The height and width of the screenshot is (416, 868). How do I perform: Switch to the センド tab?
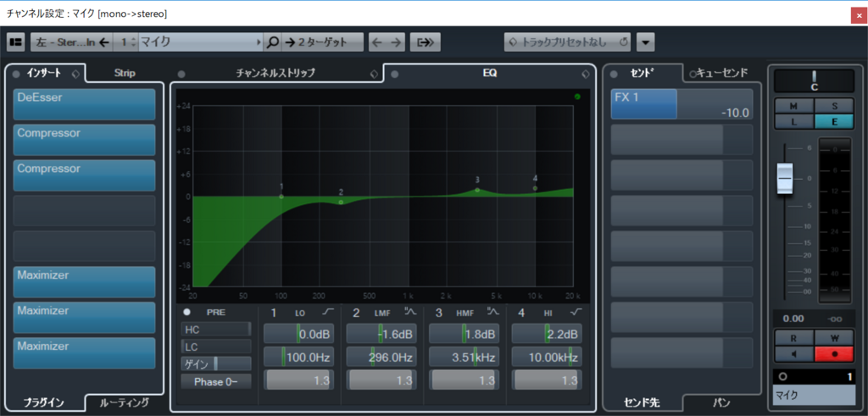click(x=643, y=73)
